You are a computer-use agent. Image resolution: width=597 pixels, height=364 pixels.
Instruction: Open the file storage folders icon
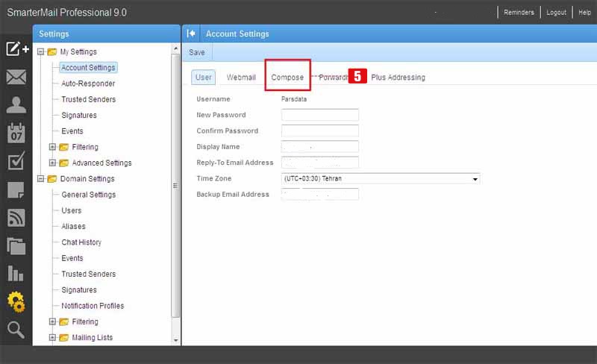[16, 245]
